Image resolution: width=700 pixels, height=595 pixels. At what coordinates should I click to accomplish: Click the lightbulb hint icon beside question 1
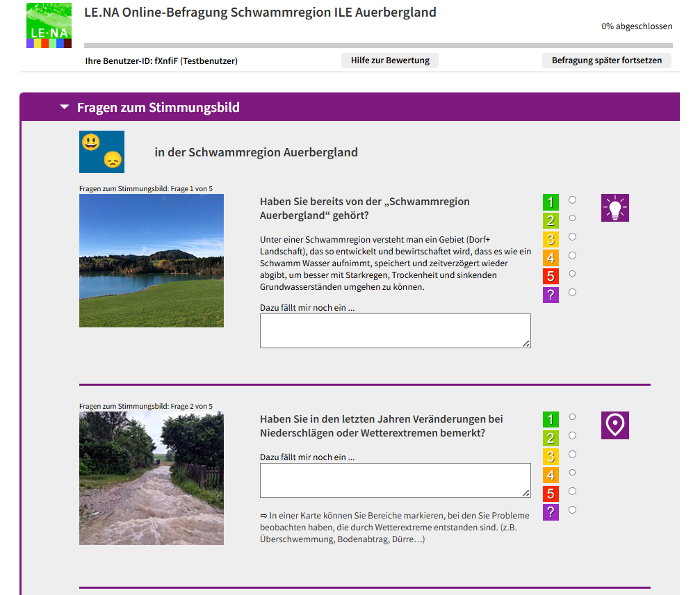pyautogui.click(x=614, y=207)
